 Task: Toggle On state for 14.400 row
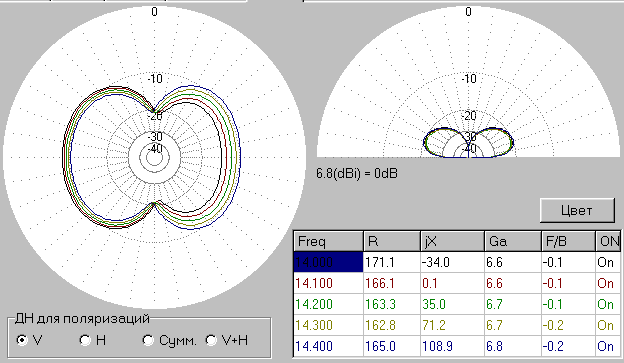[608, 346]
